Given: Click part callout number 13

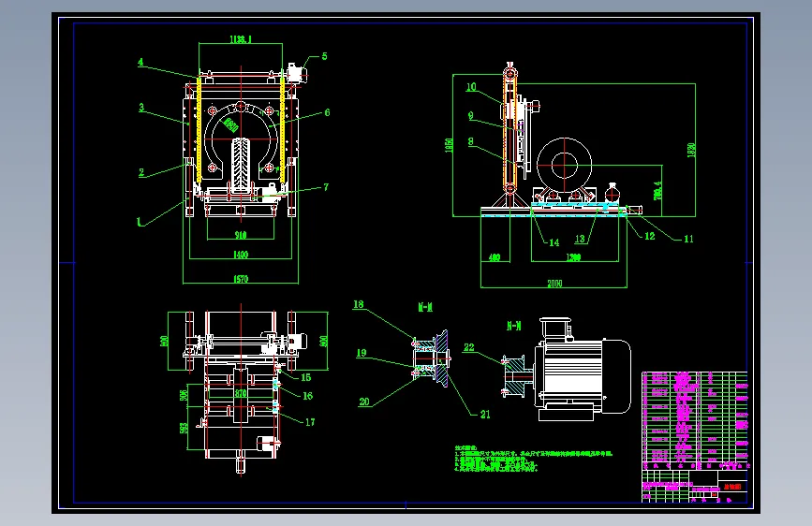Looking at the screenshot, I should (x=580, y=239).
